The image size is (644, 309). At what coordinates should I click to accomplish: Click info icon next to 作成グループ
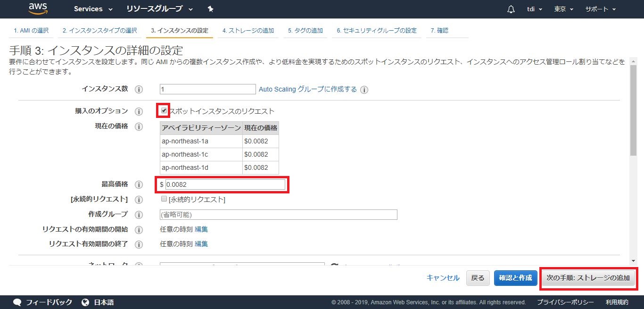tap(139, 215)
